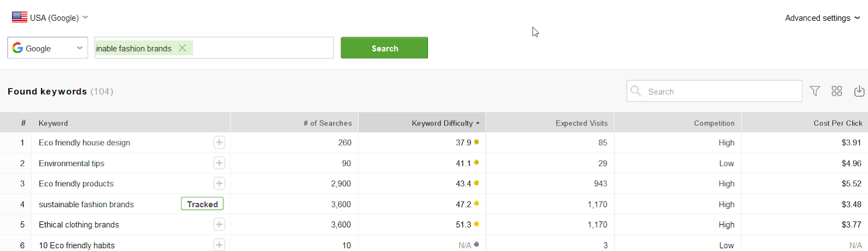868x251 pixels.
Task: Remove the 'inable fashion brands' tag
Action: pos(182,48)
